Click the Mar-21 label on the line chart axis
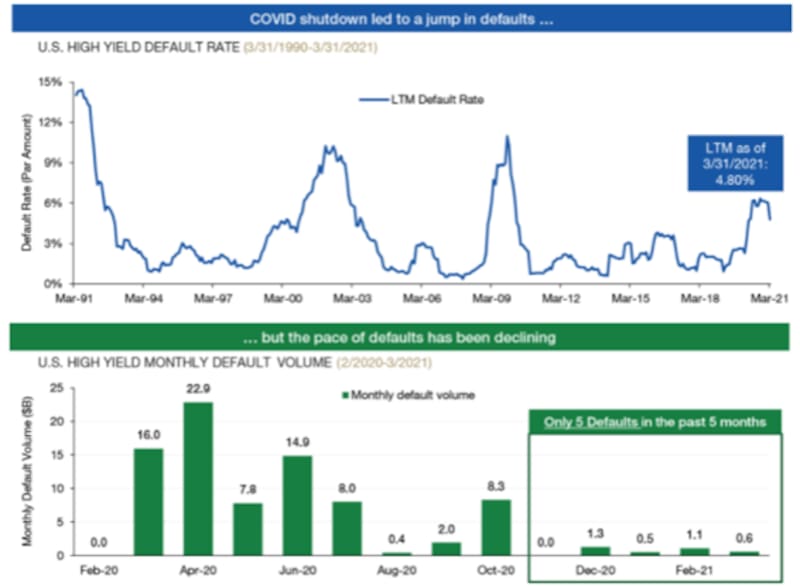Image resolution: width=800 pixels, height=586 pixels. [x=766, y=298]
